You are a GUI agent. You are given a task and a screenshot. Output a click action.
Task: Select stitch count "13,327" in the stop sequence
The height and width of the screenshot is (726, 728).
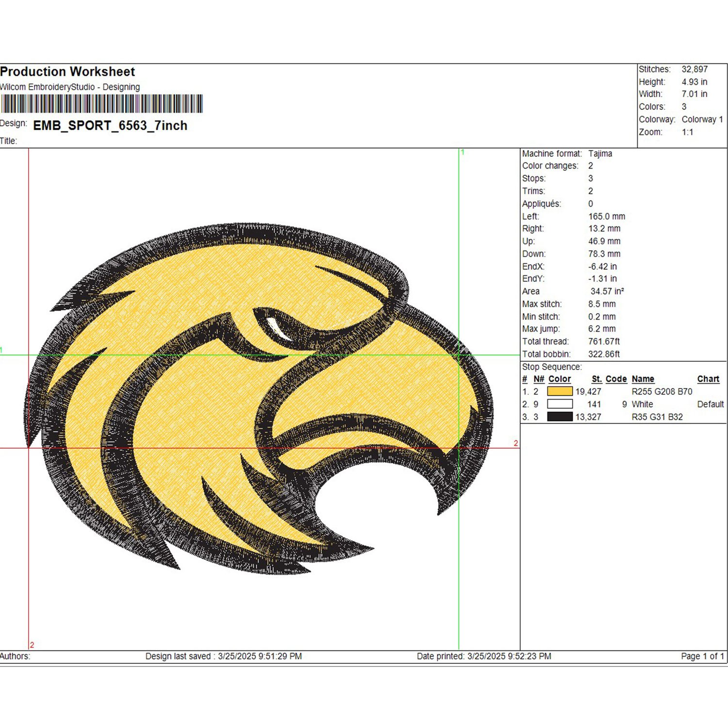tap(588, 417)
